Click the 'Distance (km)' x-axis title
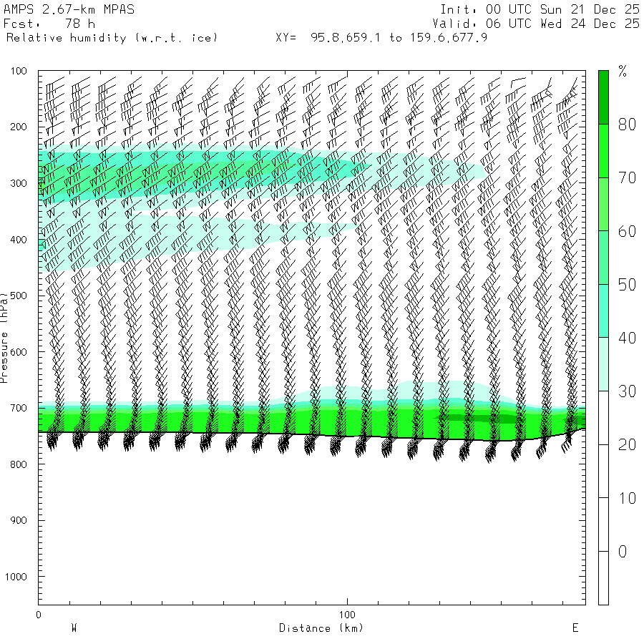Viewport: 644px width, 644px height. [321, 628]
